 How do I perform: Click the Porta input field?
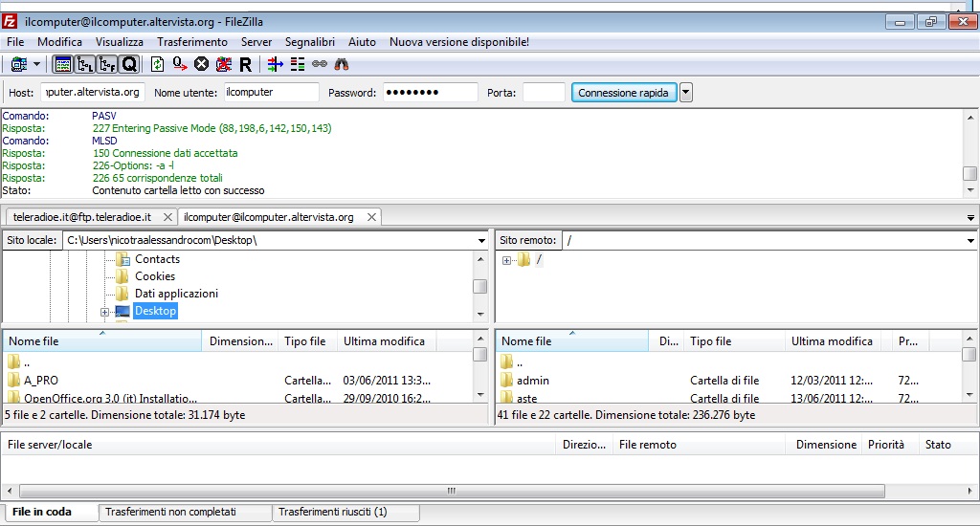[544, 93]
